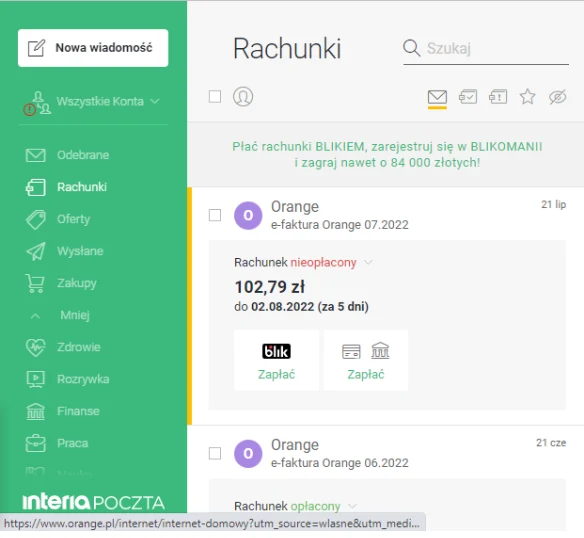Click the Zdrowie heart icon
The height and width of the screenshot is (538, 584).
[x=35, y=347]
